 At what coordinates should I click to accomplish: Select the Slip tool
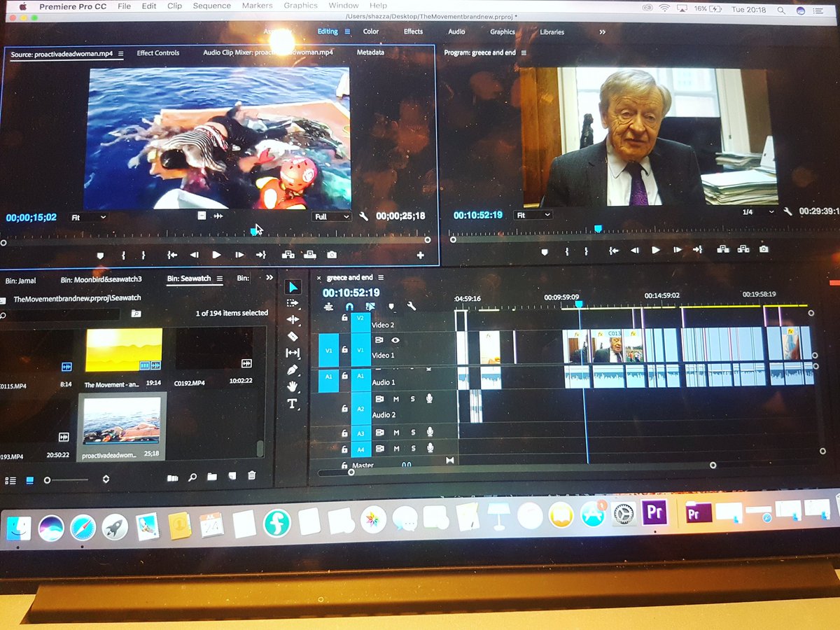[293, 353]
